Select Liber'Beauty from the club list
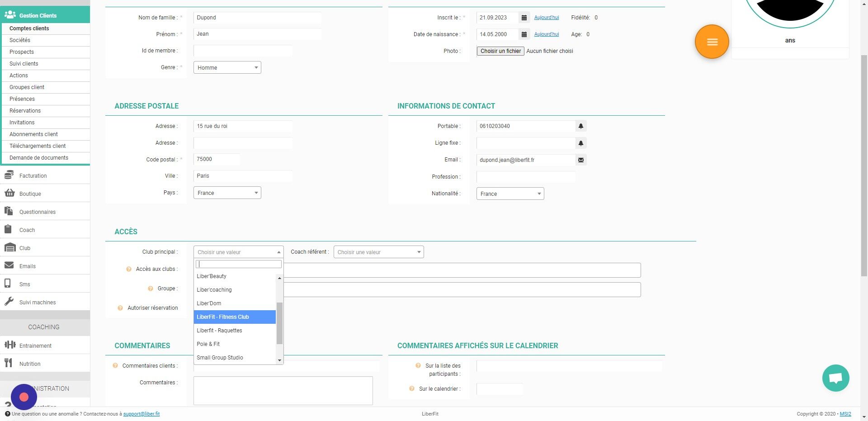 coord(235,276)
